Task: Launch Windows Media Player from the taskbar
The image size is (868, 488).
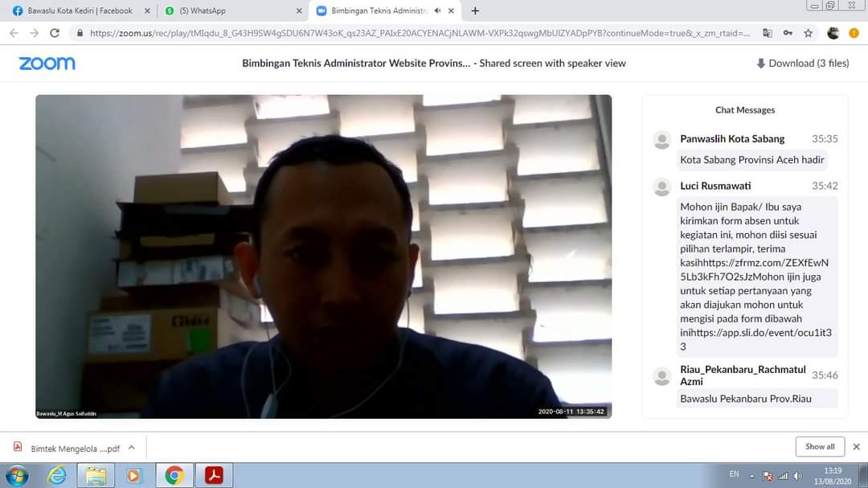Action: pos(134,475)
